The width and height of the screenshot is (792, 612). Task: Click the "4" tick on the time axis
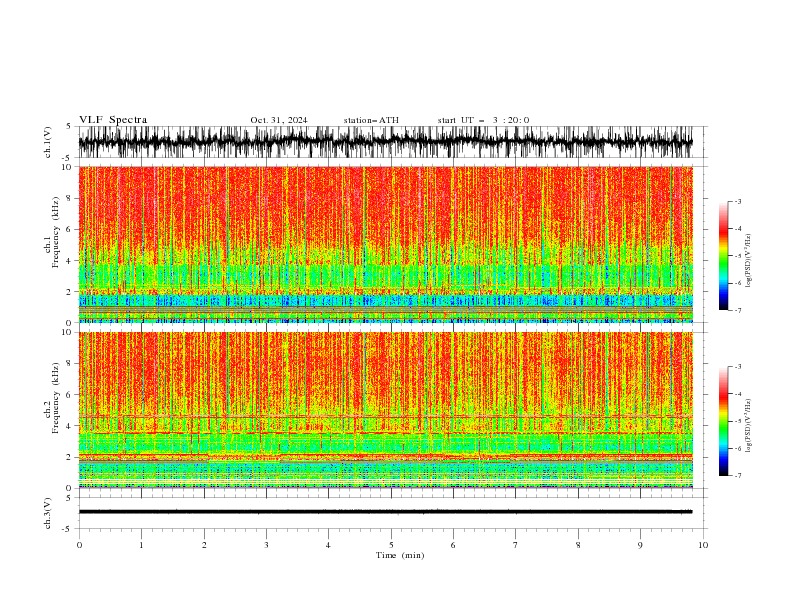(328, 545)
